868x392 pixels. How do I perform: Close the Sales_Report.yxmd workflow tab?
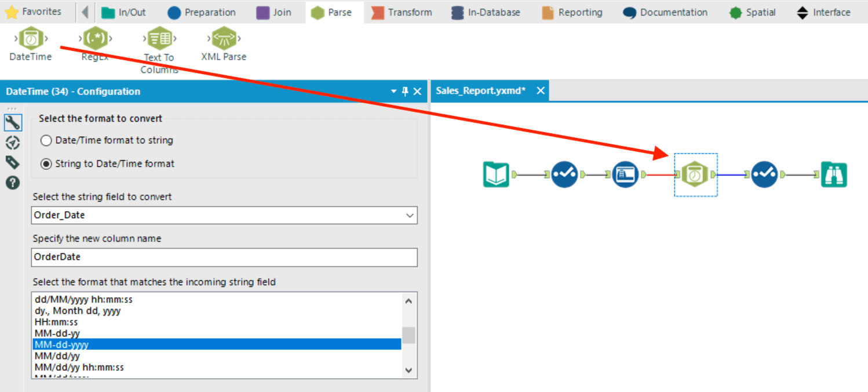541,90
